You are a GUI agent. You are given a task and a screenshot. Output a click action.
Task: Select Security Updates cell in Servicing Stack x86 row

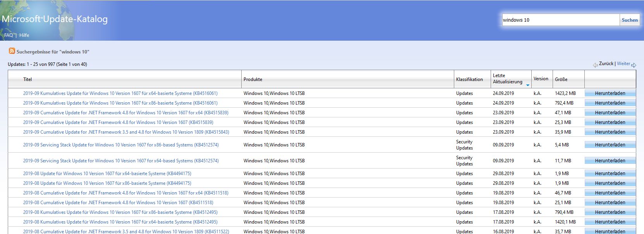[x=464, y=145]
